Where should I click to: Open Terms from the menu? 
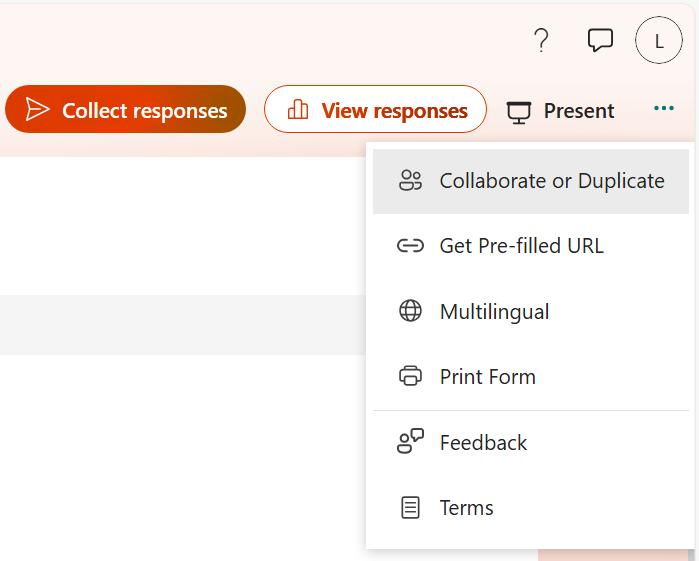coord(466,508)
